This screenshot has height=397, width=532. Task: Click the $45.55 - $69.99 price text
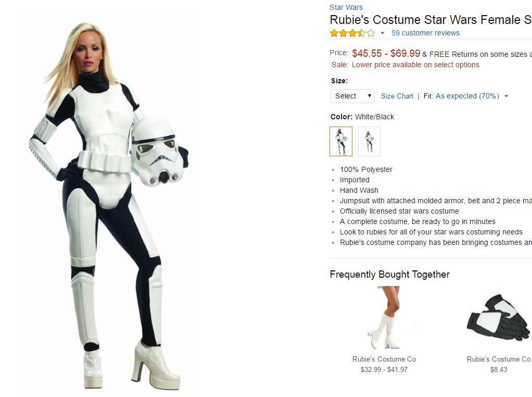point(386,53)
